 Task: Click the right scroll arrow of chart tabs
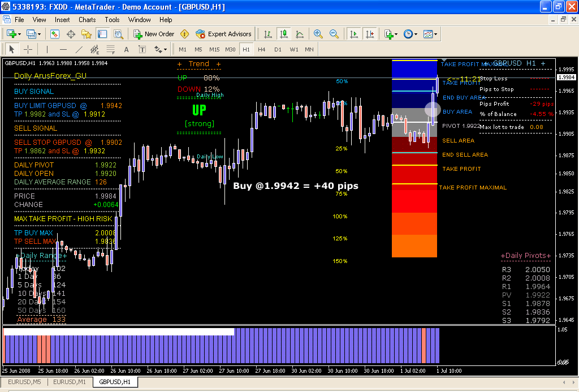(x=574, y=382)
